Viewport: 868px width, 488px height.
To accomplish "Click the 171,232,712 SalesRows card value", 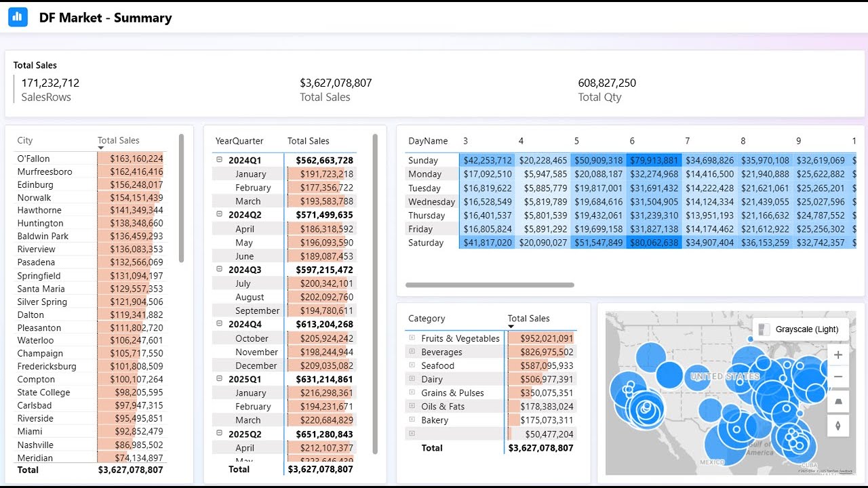I will (x=50, y=83).
